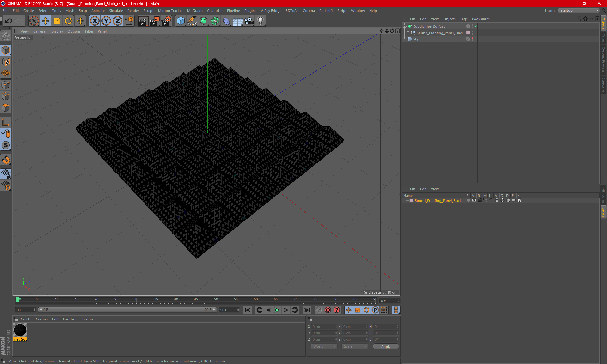Screen dimensions: 607x364
Task: Open the World coordinate dropdown
Action: [x=324, y=346]
